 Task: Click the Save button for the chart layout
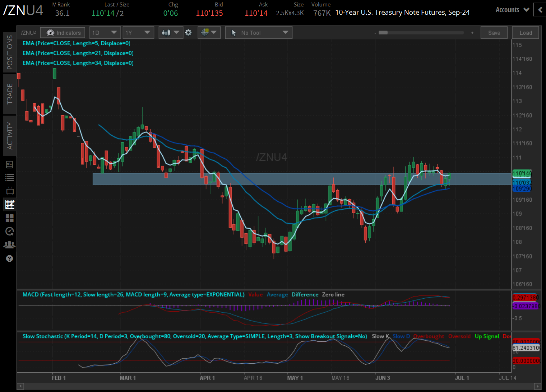(494, 32)
